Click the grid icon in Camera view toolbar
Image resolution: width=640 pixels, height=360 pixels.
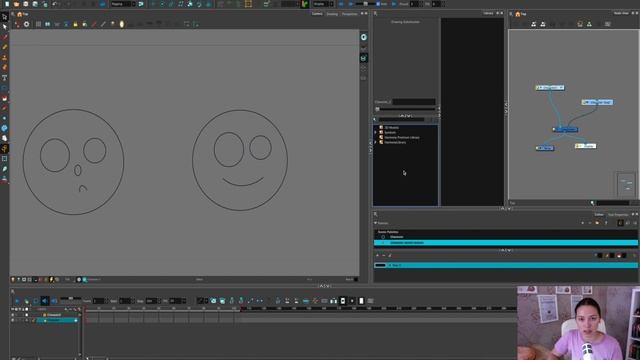[x=38, y=24]
